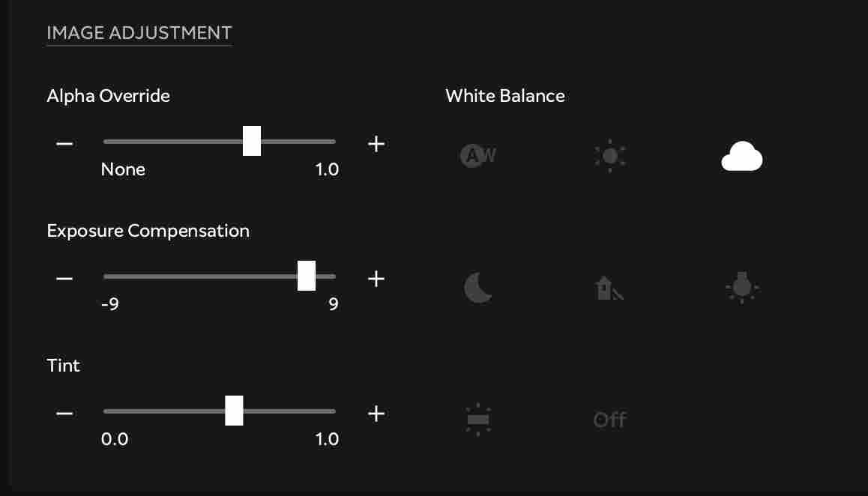Decrease Alpha Override with the minus button
This screenshot has height=496, width=868.
[64, 143]
